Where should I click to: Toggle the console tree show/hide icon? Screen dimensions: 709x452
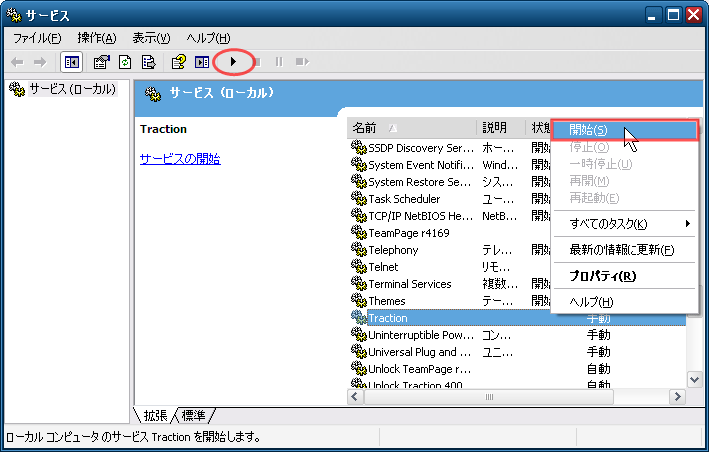(x=71, y=62)
